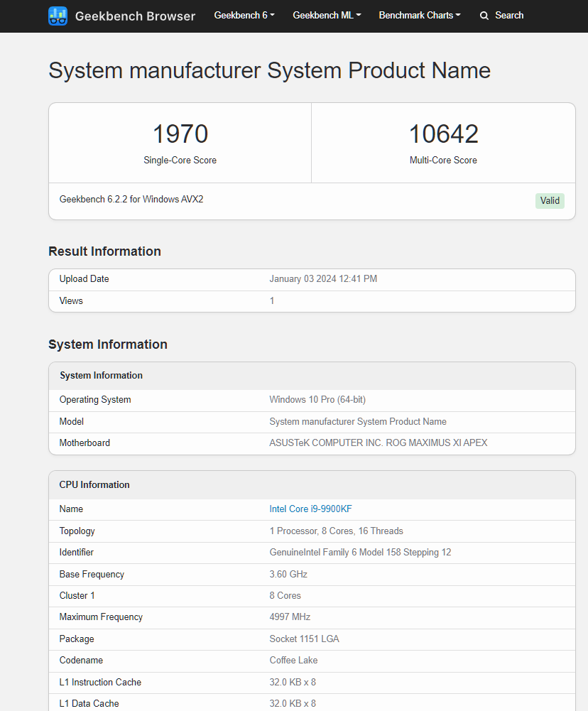Select the 3.60 GHz value

[x=288, y=574]
